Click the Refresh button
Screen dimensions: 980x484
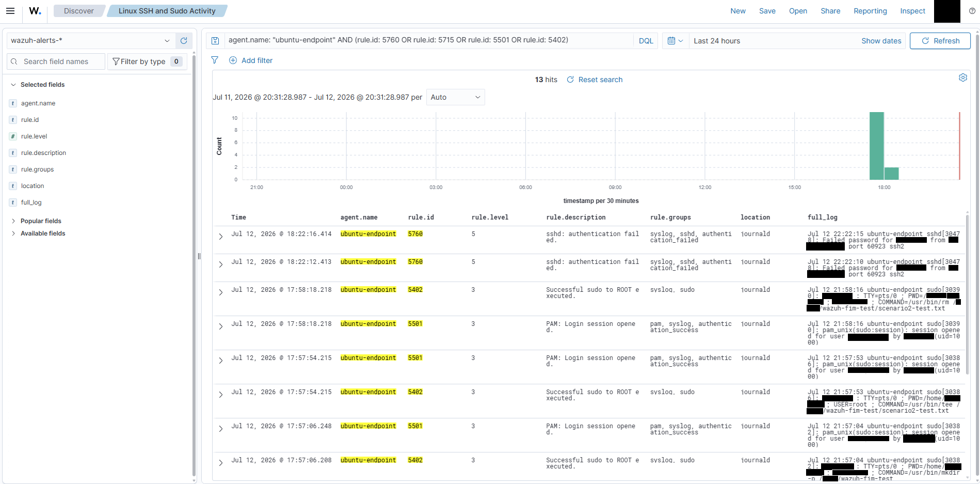pyautogui.click(x=940, y=41)
